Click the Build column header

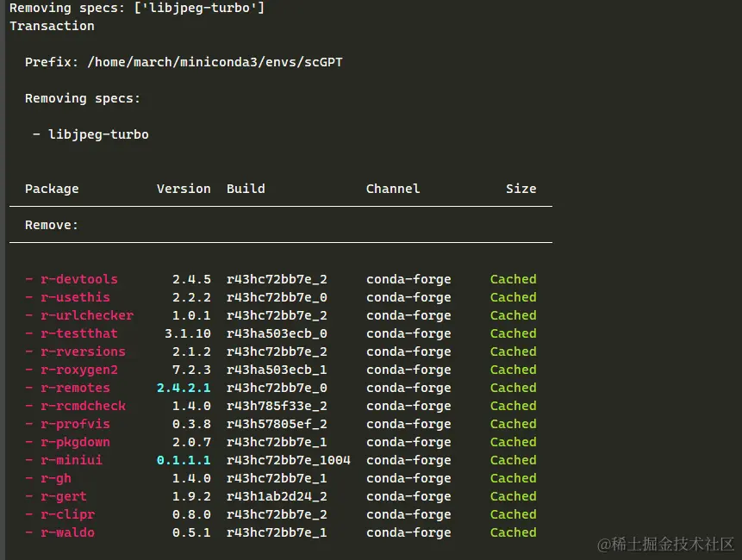click(x=246, y=189)
